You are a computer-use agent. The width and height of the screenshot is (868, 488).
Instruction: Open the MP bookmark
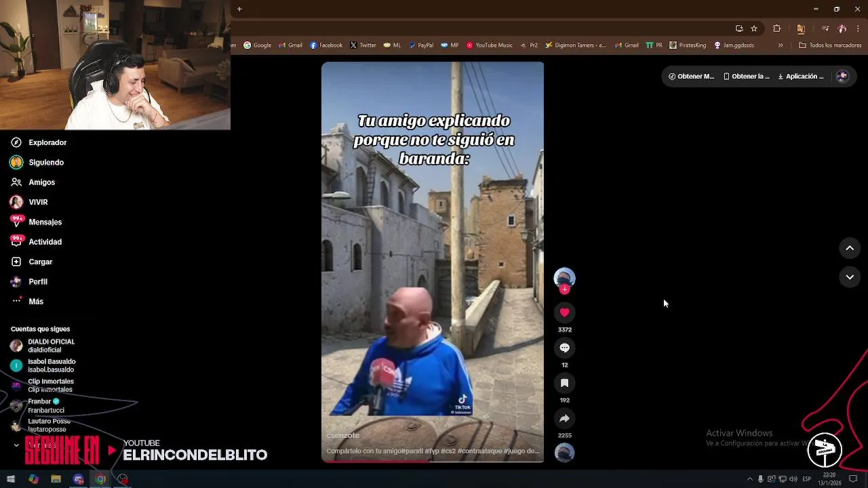[450, 45]
